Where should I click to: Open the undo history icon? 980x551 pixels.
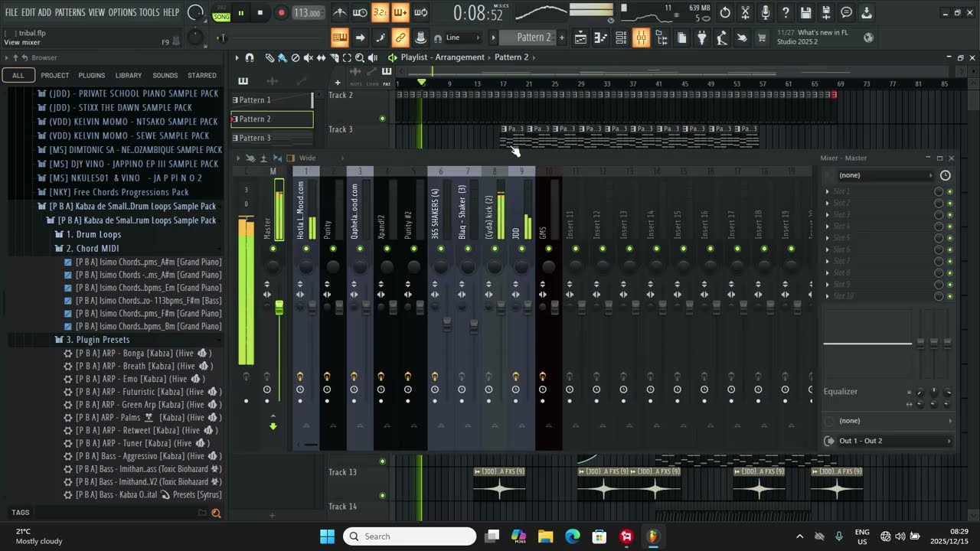point(725,12)
